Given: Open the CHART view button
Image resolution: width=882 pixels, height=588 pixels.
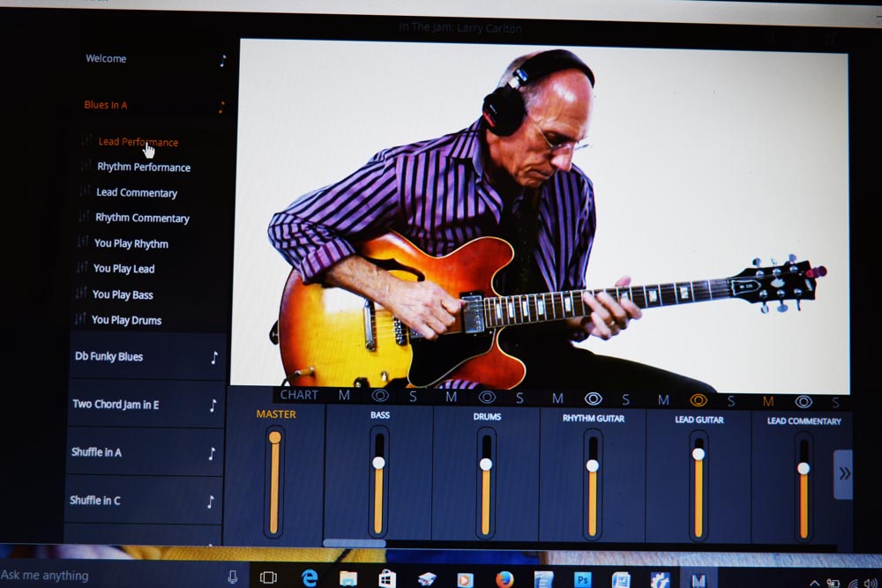Looking at the screenshot, I should (299, 395).
